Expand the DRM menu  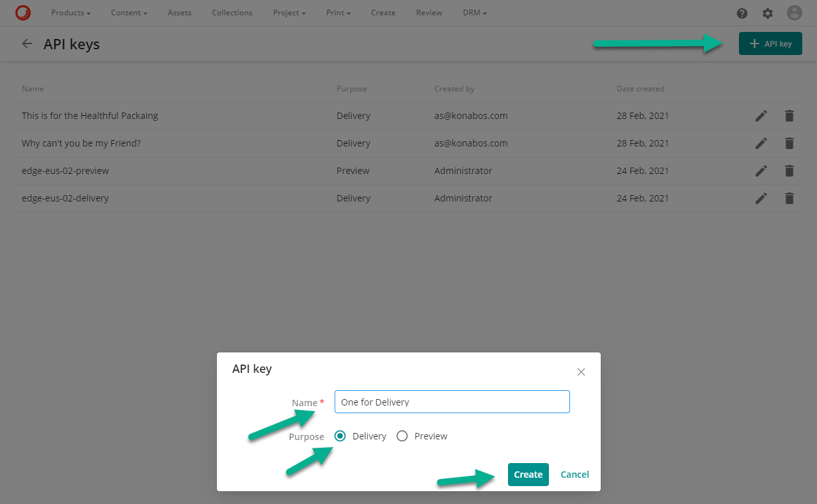475,13
